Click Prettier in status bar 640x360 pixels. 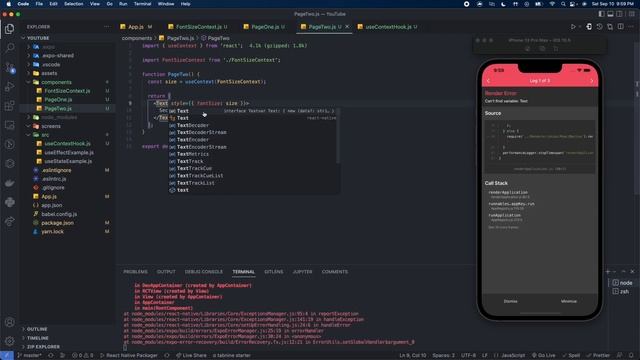pos(598,356)
